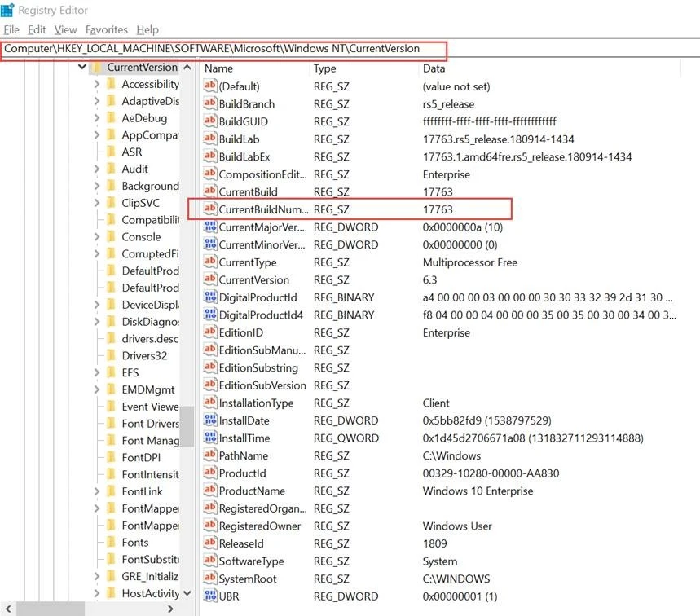This screenshot has width=700, height=616.
Task: Open the Favorites menu
Action: (x=107, y=29)
